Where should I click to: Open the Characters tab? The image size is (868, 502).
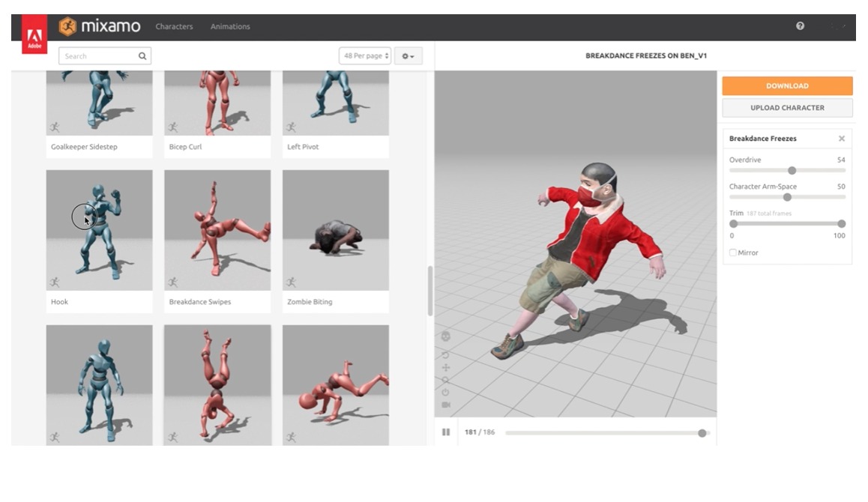tap(174, 26)
